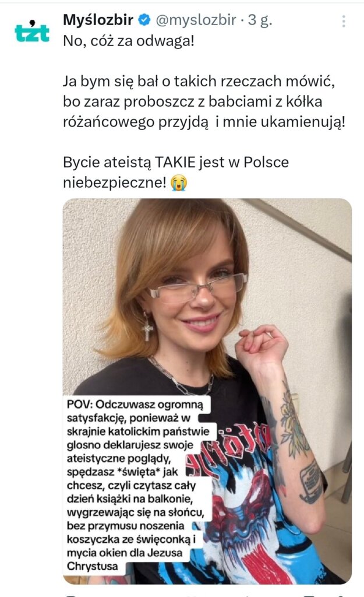Click the @myslozbir handle
This screenshot has height=597, width=364.
pyautogui.click(x=196, y=20)
